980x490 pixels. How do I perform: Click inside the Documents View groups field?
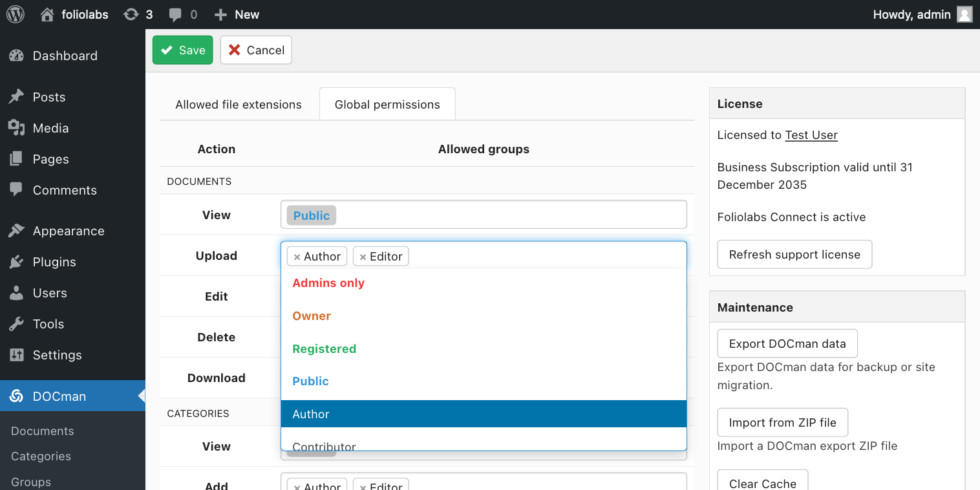point(484,215)
